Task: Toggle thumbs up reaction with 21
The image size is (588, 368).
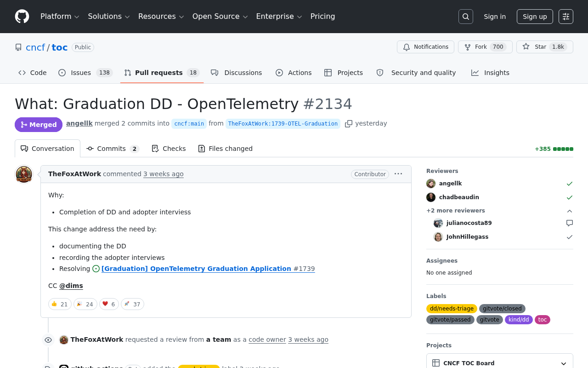Action: tap(60, 304)
